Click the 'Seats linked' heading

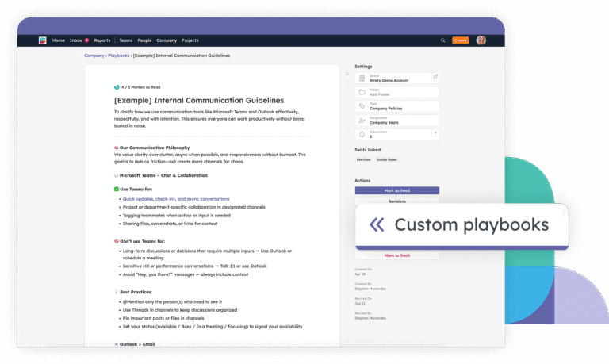click(367, 150)
